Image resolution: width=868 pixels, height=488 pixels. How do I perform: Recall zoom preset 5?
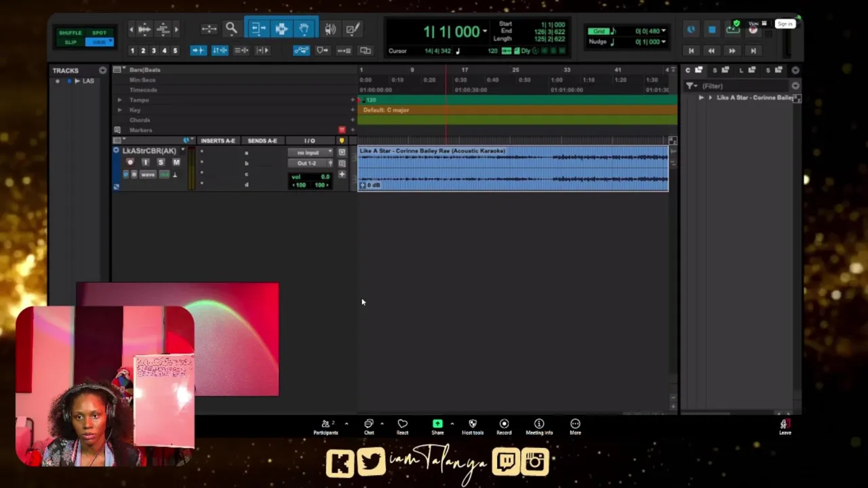175,51
